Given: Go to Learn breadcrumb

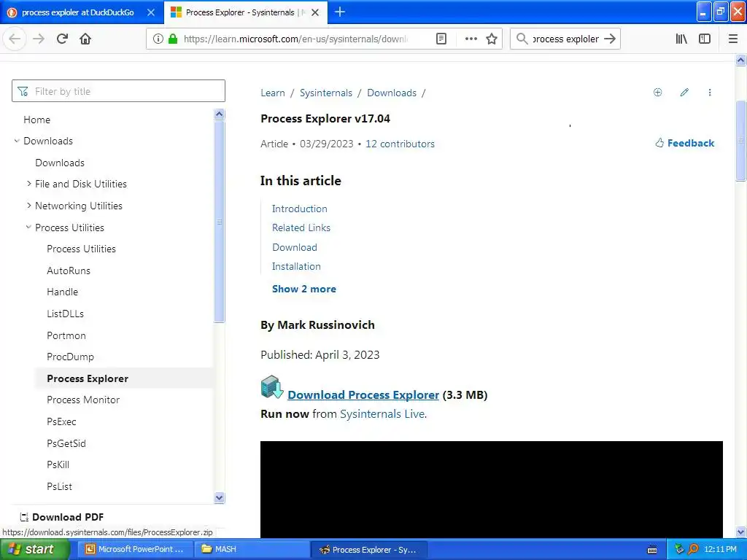Looking at the screenshot, I should pyautogui.click(x=273, y=93).
